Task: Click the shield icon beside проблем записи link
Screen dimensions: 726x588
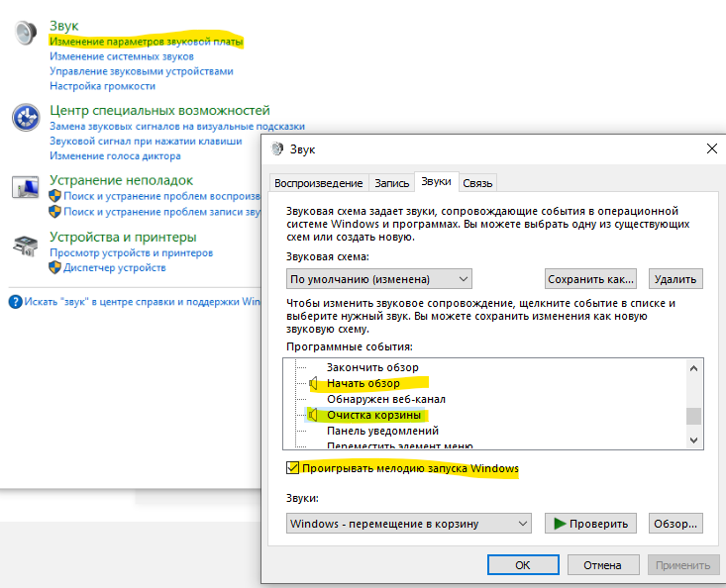Action: [x=55, y=212]
